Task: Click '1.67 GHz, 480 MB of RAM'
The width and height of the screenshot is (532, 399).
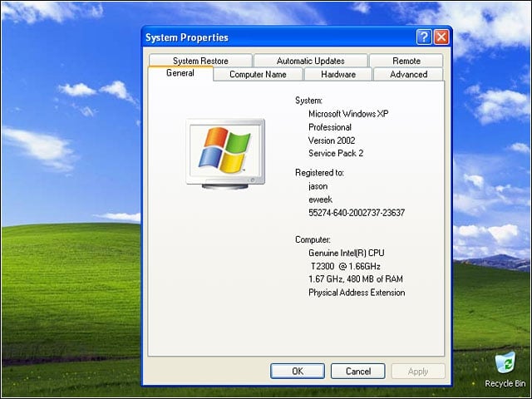Action: (356, 279)
